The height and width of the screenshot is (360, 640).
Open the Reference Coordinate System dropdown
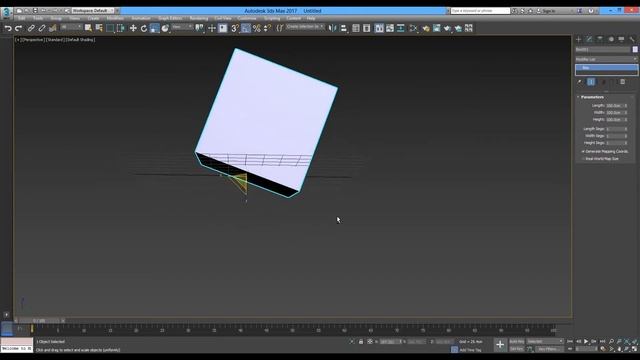(x=182, y=27)
